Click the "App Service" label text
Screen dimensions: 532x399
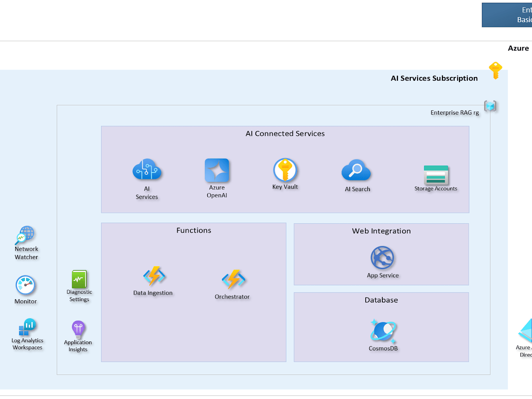coord(383,276)
